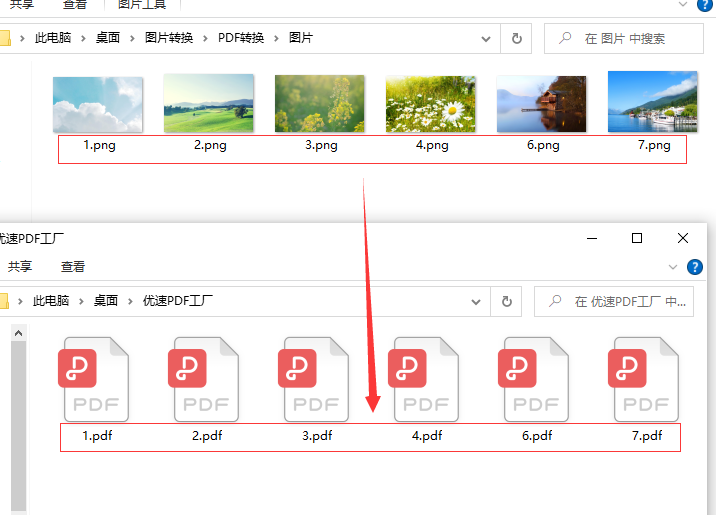The image size is (716, 515).
Task: Open 共享 tab in 优速PDF工厂 window
Action: click(20, 267)
